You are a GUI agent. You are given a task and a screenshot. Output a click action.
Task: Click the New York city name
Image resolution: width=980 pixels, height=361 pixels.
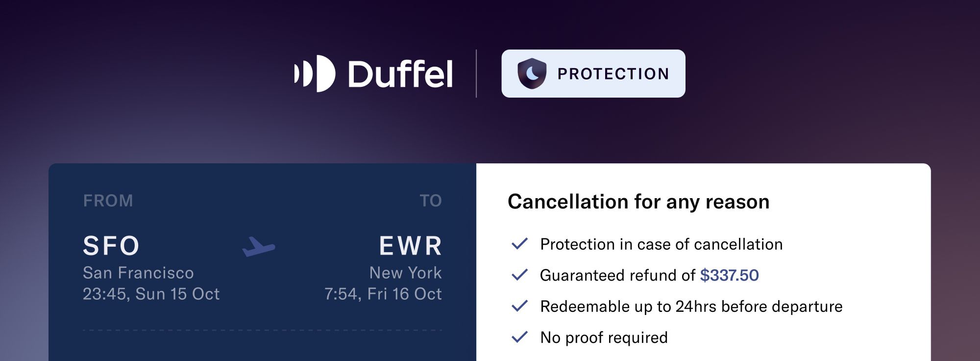tap(405, 273)
